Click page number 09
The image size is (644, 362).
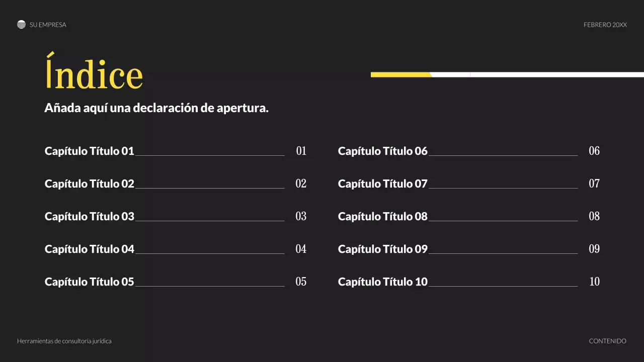[x=594, y=249]
